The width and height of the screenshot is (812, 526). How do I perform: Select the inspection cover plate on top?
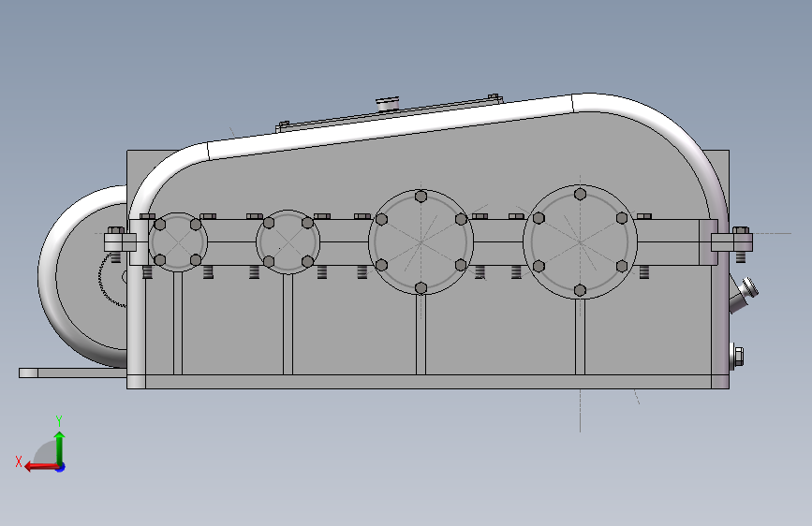tap(390, 113)
